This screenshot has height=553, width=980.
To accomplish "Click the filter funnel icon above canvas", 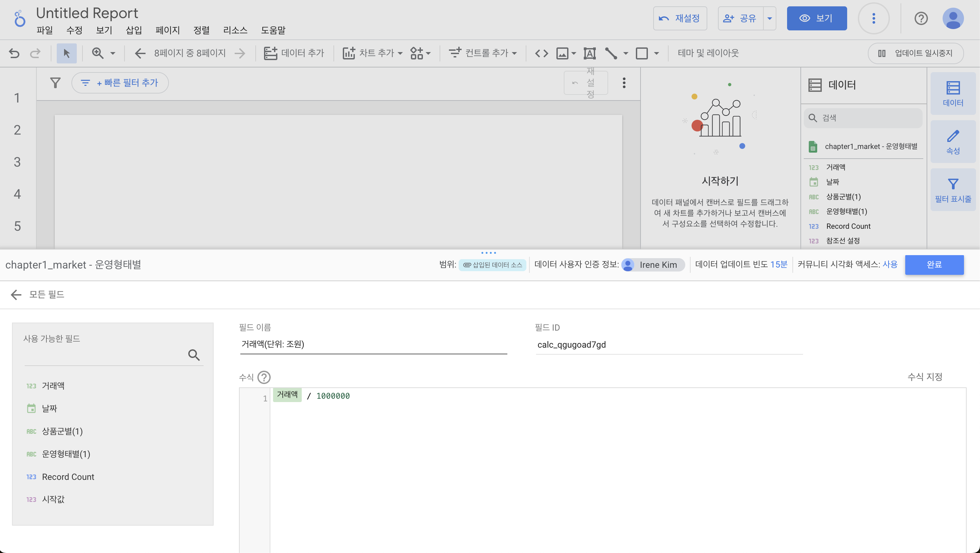I will (x=55, y=82).
